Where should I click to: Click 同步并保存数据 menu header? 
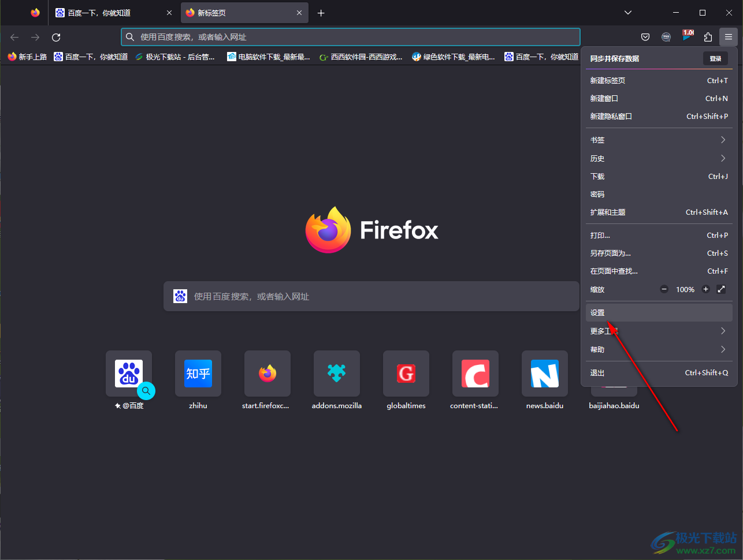point(615,58)
